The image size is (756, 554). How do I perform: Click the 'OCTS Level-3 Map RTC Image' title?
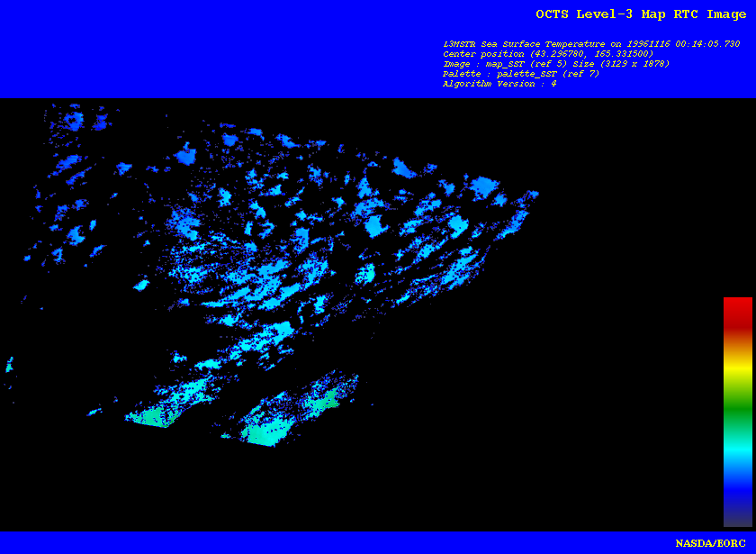[x=641, y=14]
